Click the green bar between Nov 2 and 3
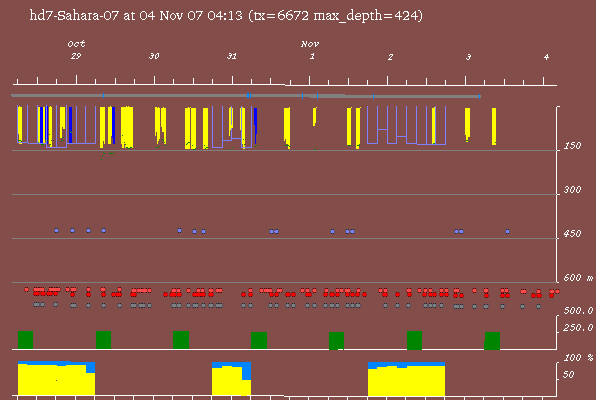 point(414,340)
